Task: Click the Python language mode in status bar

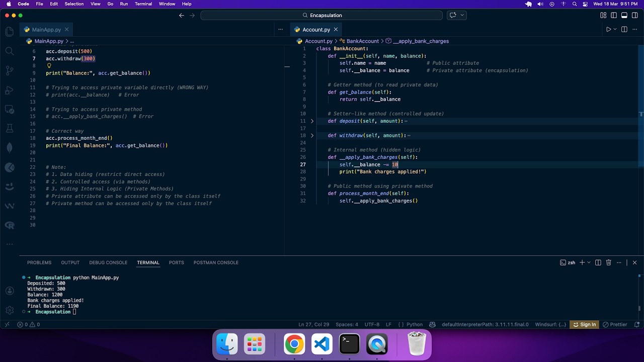Action: [x=414, y=324]
